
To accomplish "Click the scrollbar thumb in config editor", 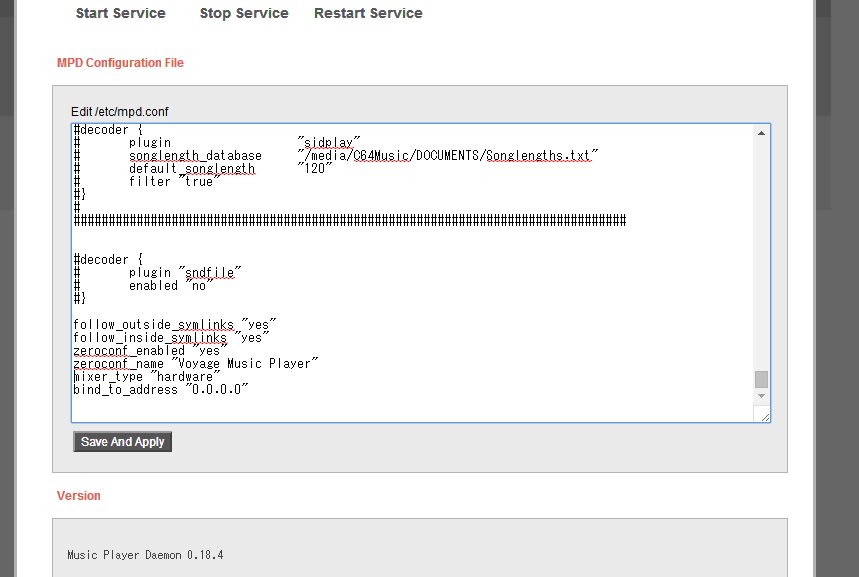I will click(x=762, y=379).
